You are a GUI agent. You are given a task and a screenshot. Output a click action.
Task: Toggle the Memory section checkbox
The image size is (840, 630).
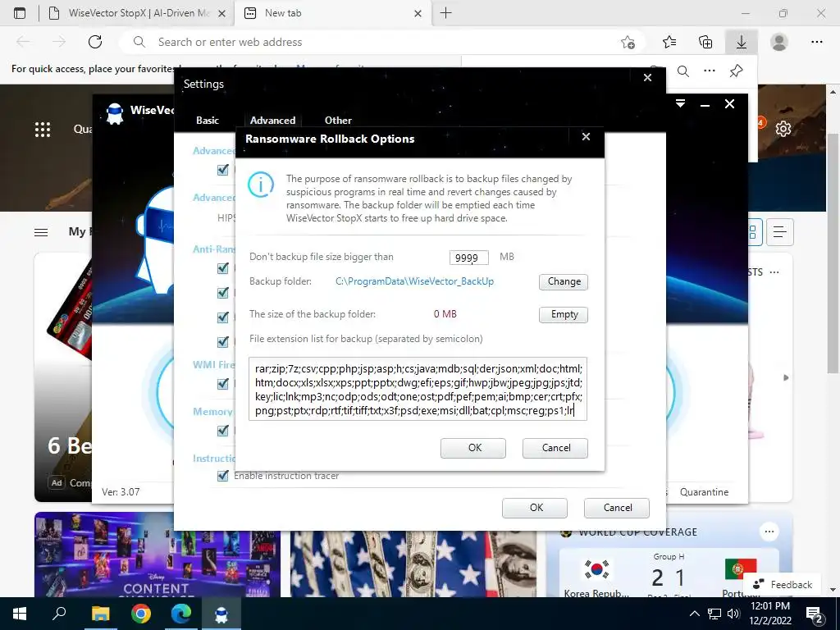pos(223,430)
